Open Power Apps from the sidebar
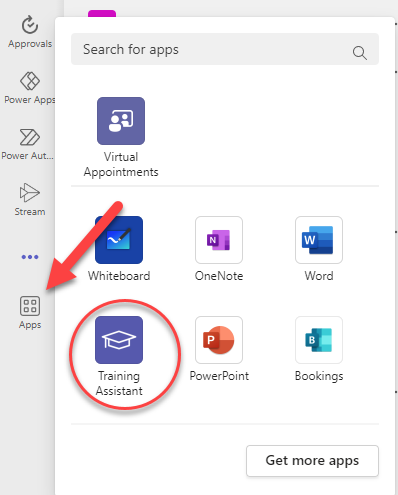Viewport: 398px width, 495px height. click(30, 88)
